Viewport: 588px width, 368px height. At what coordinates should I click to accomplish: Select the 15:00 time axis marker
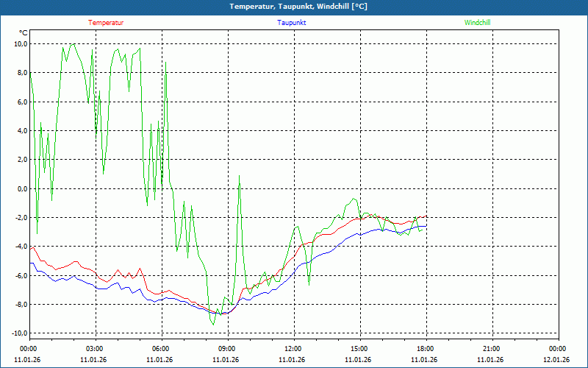coord(359,349)
